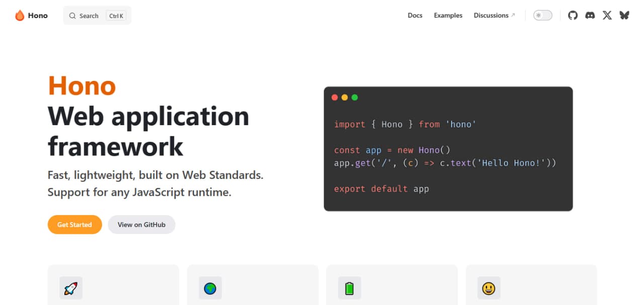Image resolution: width=644 pixels, height=305 pixels.
Task: Open the Bluesky butterfly icon link
Action: click(624, 16)
